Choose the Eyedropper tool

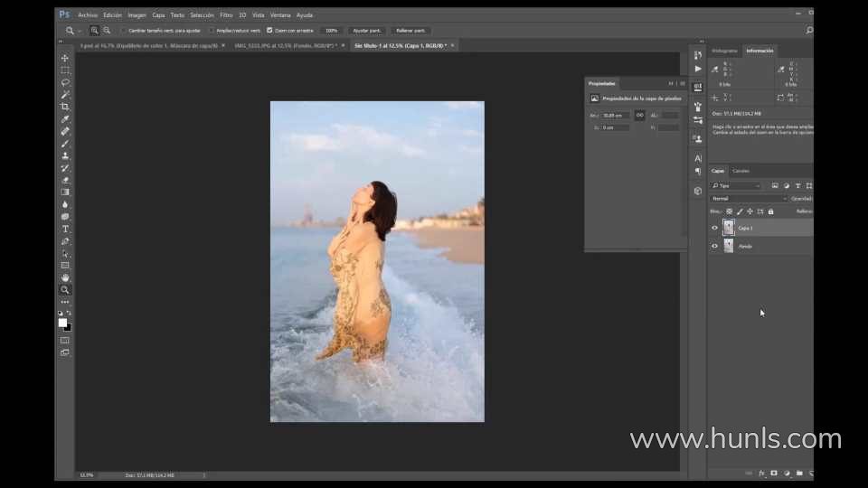(x=65, y=119)
